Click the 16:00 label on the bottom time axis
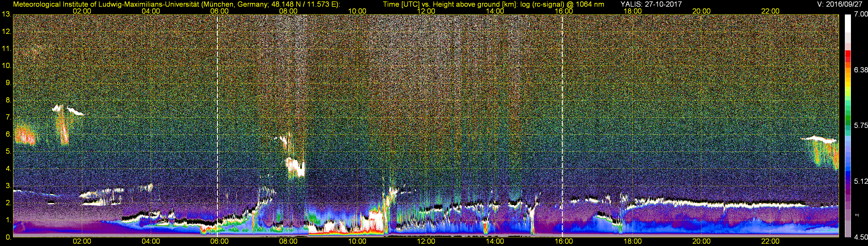 564,241
